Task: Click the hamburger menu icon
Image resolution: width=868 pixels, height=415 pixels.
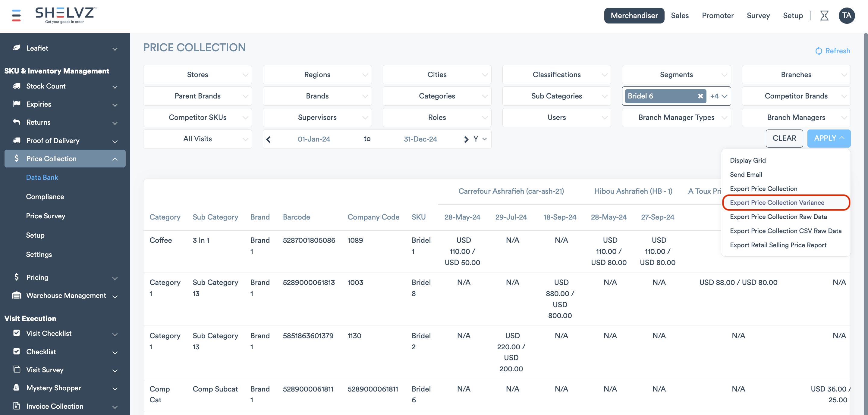Action: (x=16, y=15)
